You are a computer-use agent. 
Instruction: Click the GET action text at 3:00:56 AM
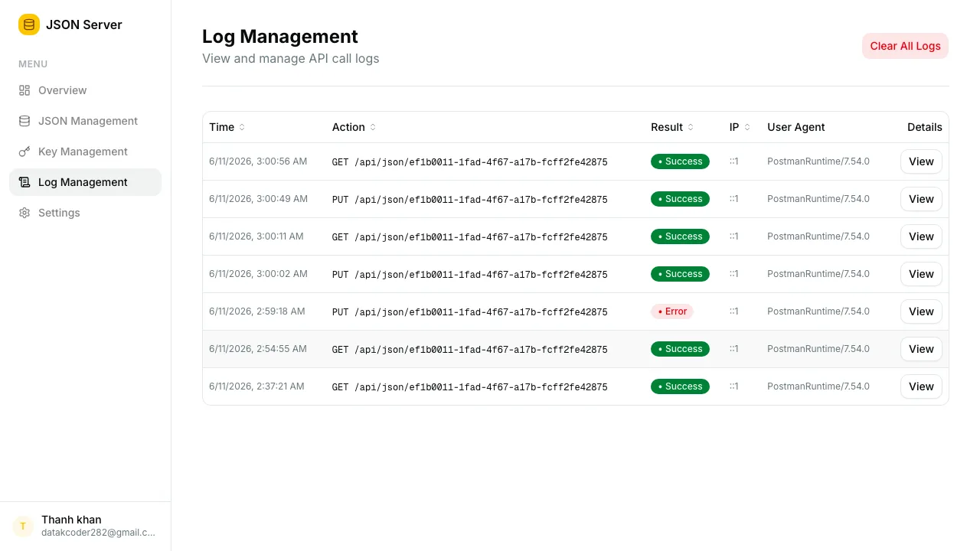point(469,162)
